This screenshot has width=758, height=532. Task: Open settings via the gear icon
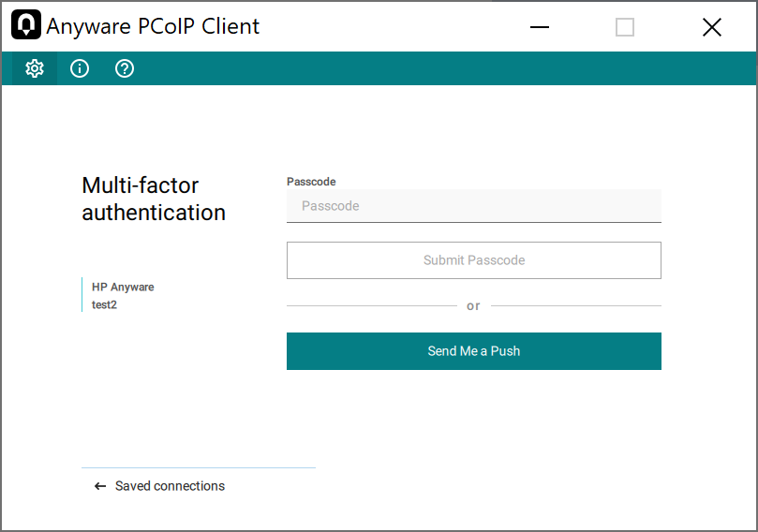click(x=35, y=68)
